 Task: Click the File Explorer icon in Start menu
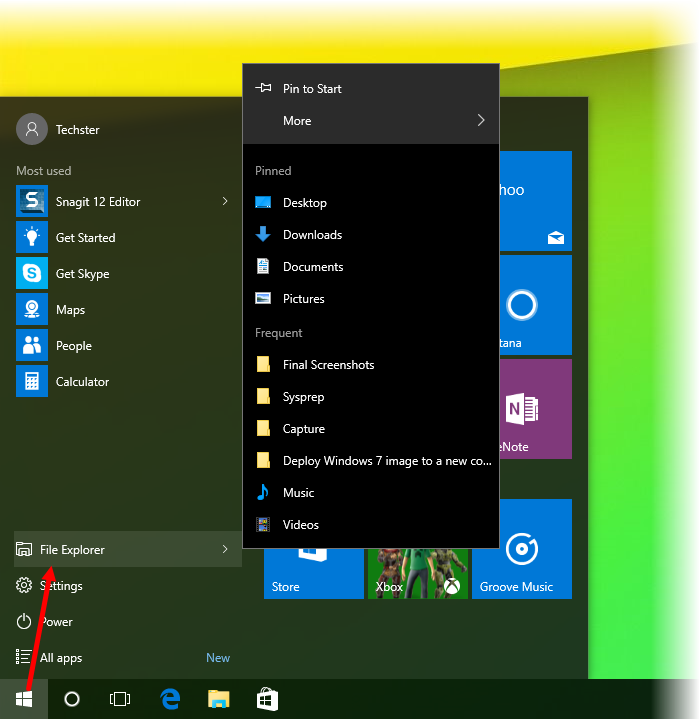[x=24, y=549]
